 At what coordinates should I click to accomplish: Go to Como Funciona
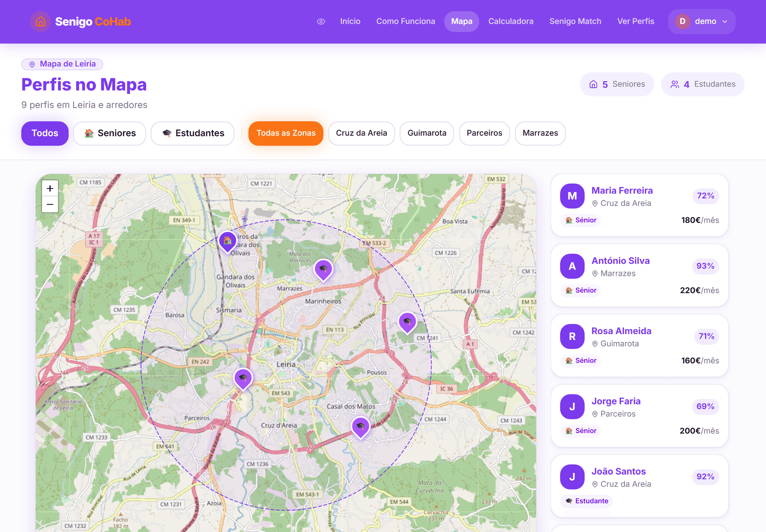(x=406, y=21)
